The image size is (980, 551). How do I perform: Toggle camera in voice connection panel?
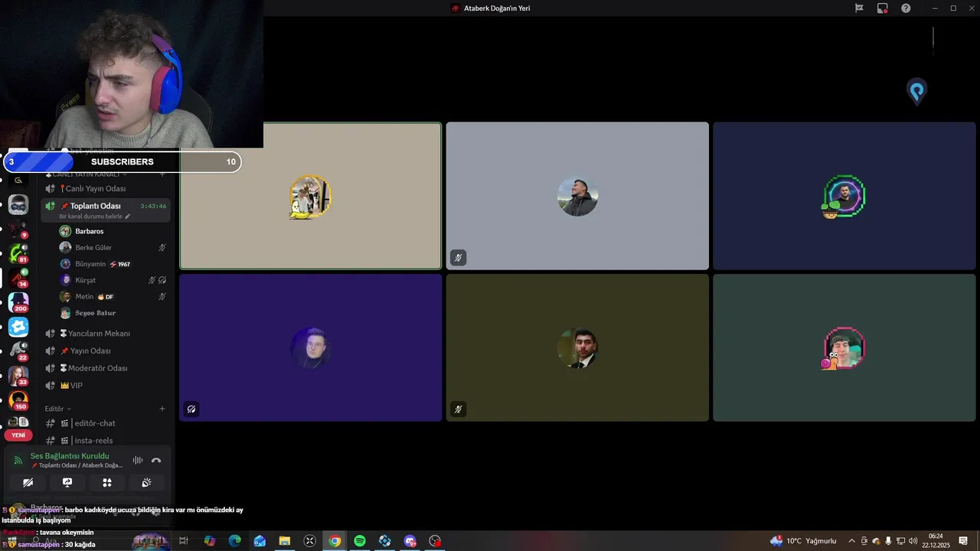point(28,483)
